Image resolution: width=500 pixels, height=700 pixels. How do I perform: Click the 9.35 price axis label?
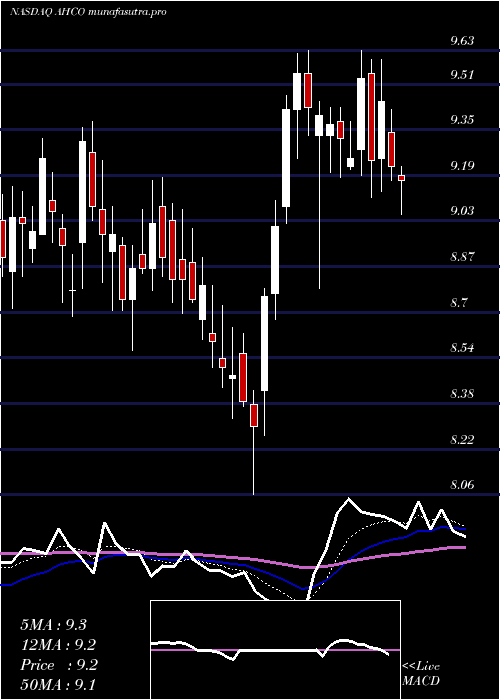(462, 120)
